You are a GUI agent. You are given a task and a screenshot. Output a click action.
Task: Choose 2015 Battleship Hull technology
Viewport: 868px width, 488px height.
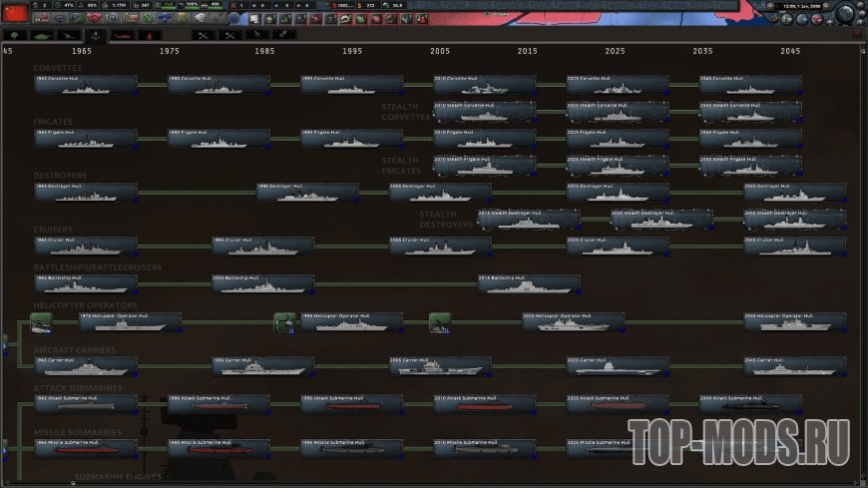coord(529,284)
